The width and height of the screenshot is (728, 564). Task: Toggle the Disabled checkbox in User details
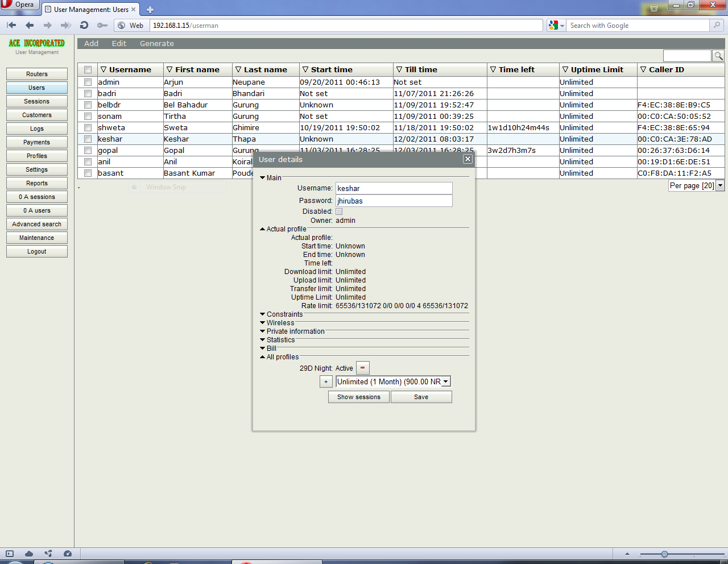coord(339,212)
